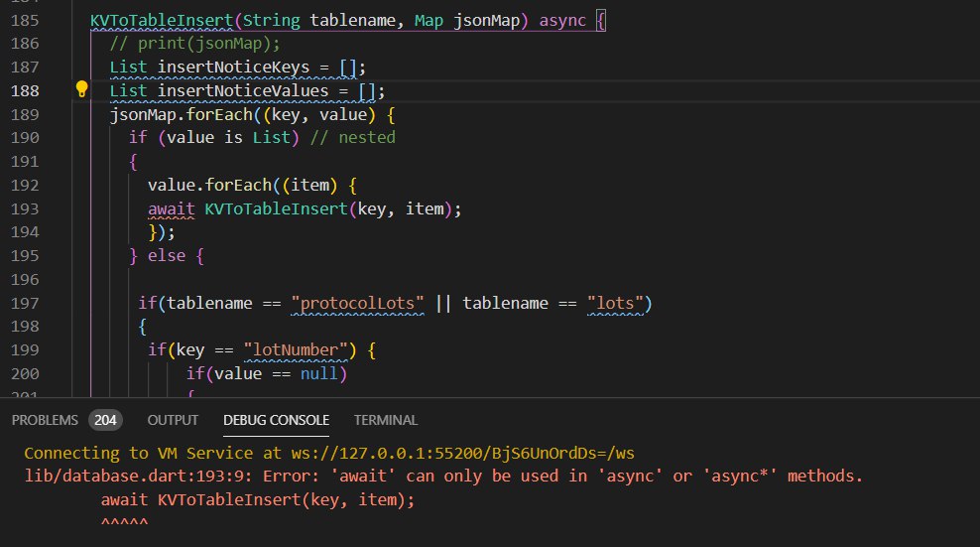This screenshot has height=547, width=980.
Task: Click line number 194 in the gutter
Action: click(x=25, y=232)
